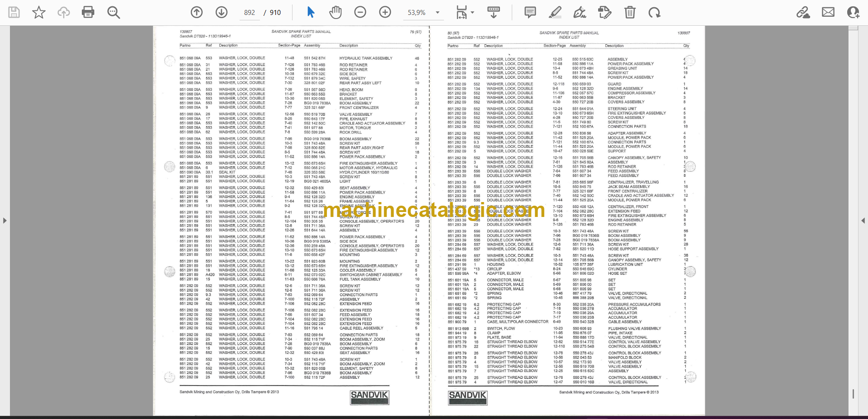Click the vertical scrollbar at the window's right edge
This screenshot has width=868, height=419.
click(853, 221)
